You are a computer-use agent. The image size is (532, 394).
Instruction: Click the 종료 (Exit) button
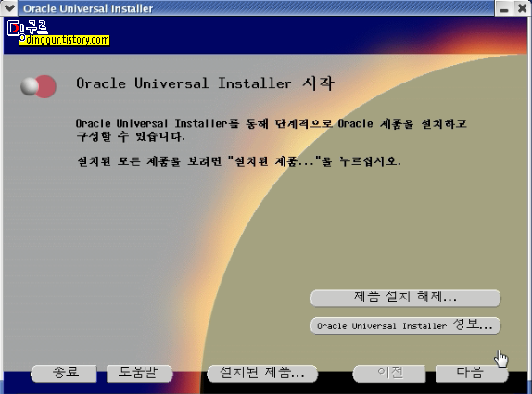click(64, 374)
